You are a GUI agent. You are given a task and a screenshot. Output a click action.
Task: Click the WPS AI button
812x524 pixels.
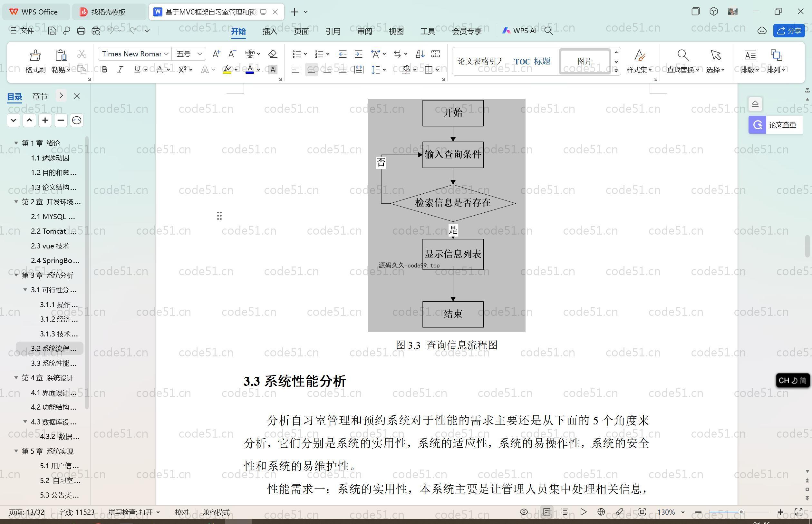519,31
